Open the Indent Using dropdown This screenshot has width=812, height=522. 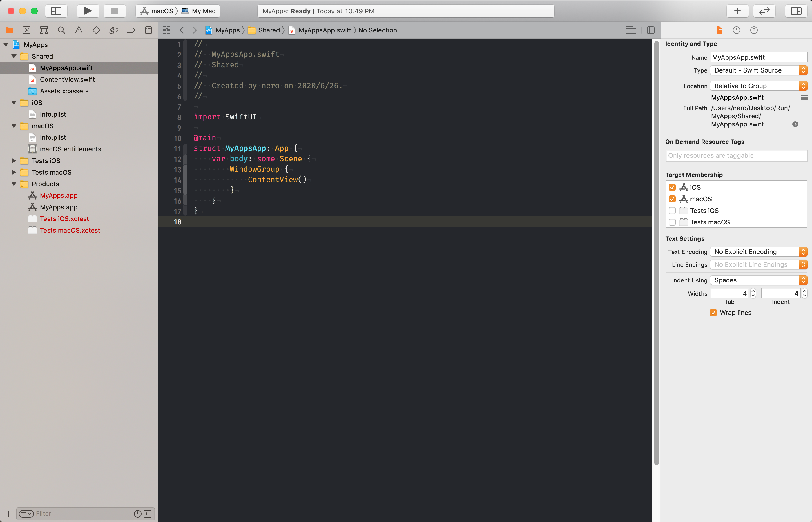(x=758, y=280)
